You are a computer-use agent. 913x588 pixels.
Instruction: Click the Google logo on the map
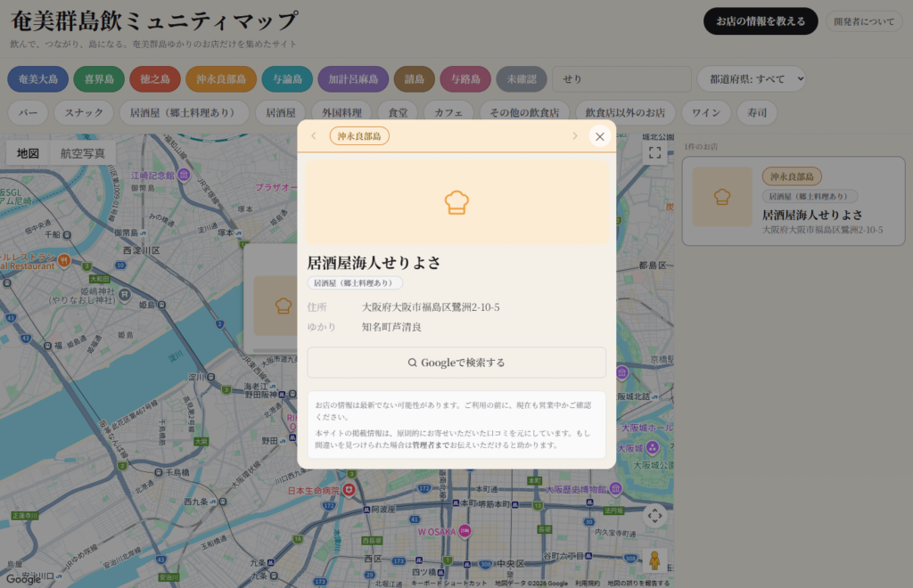tap(24, 579)
